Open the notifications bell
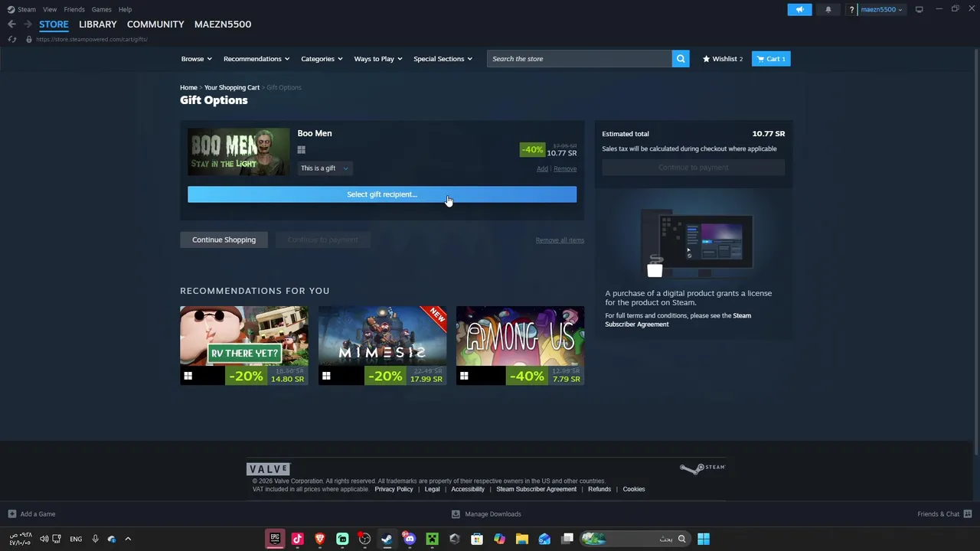The height and width of the screenshot is (551, 980). click(828, 9)
